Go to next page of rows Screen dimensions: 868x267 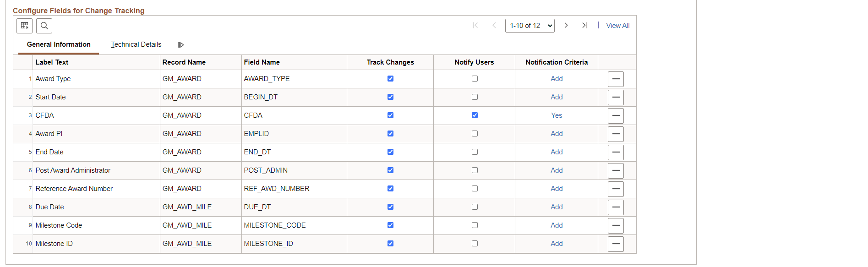(566, 26)
